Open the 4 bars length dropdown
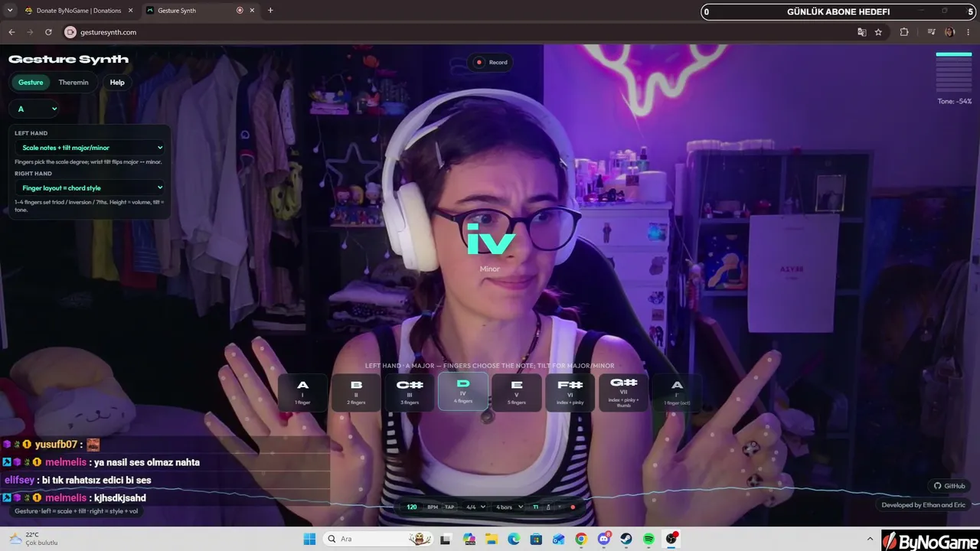The image size is (980, 551). tap(509, 507)
